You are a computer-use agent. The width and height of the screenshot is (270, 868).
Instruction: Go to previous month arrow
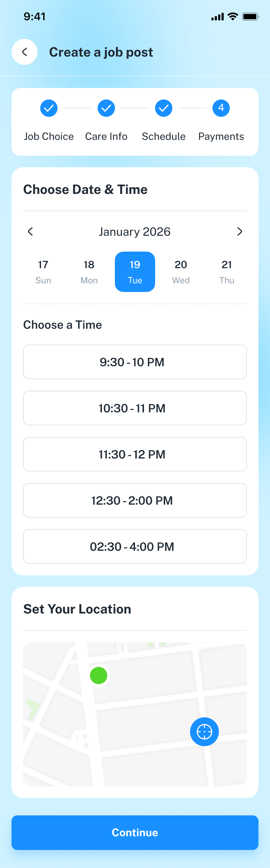click(31, 231)
